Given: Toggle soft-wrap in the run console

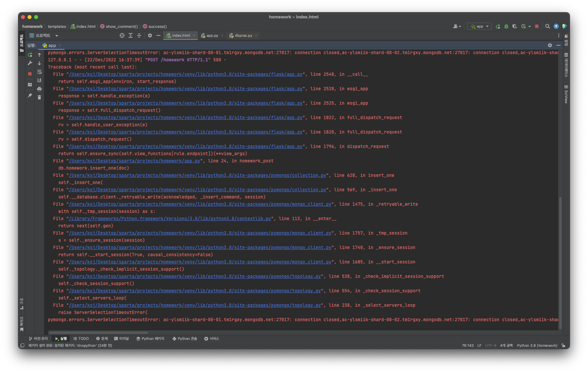Looking at the screenshot, I should (x=39, y=72).
